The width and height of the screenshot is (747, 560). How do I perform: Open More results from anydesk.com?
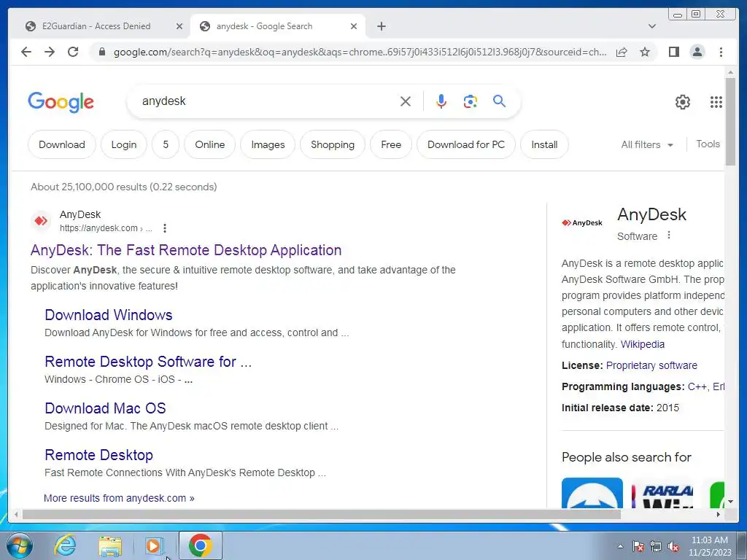[119, 498]
